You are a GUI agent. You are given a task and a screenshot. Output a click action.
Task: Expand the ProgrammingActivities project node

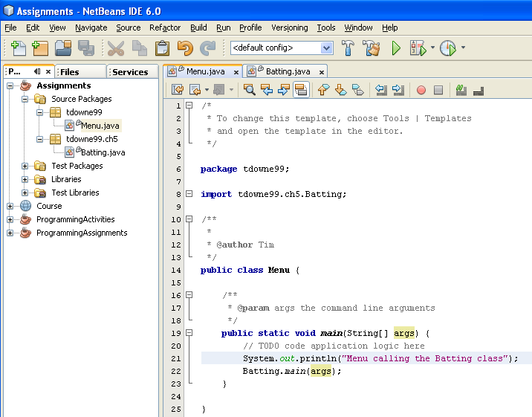[x=10, y=219]
